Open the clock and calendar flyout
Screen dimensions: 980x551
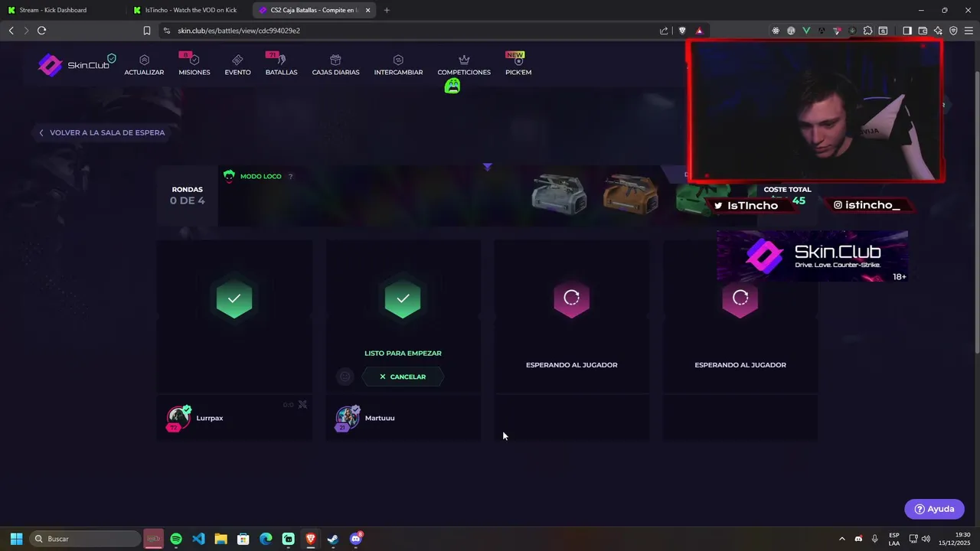point(954,539)
